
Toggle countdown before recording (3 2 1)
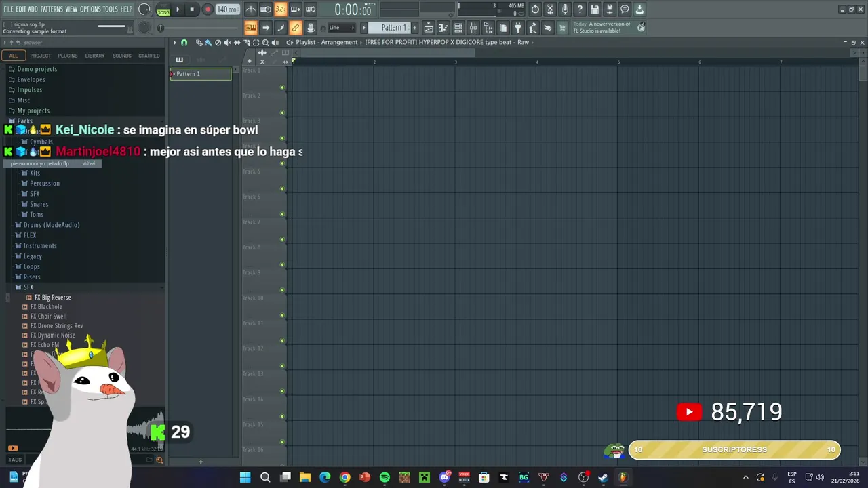[x=280, y=9]
